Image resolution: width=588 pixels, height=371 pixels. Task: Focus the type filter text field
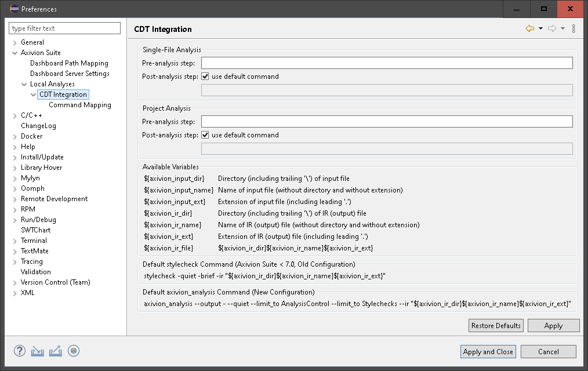(64, 28)
